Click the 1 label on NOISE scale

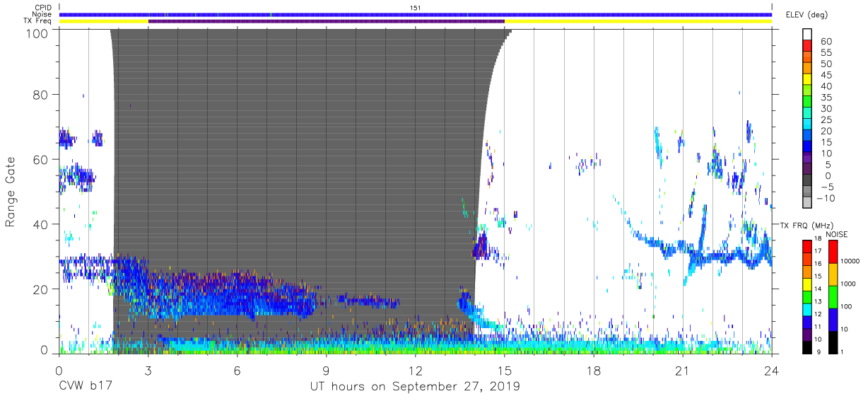pos(842,352)
